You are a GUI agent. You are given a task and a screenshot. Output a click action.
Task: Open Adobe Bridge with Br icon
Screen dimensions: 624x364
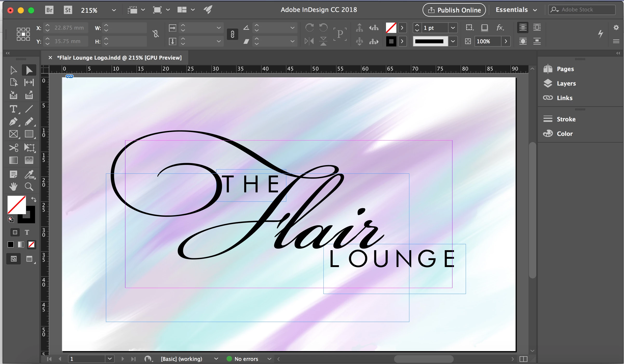point(49,10)
